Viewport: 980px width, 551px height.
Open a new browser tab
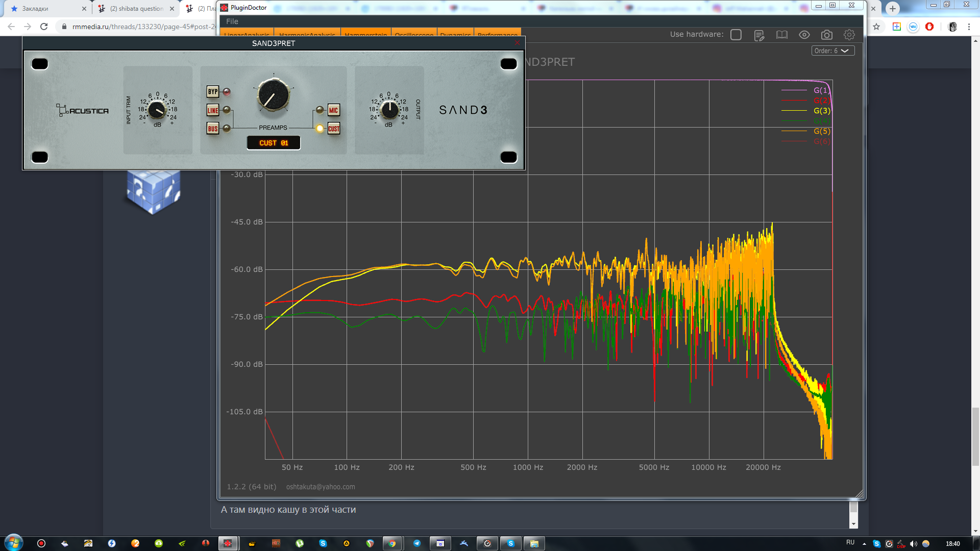(x=892, y=9)
